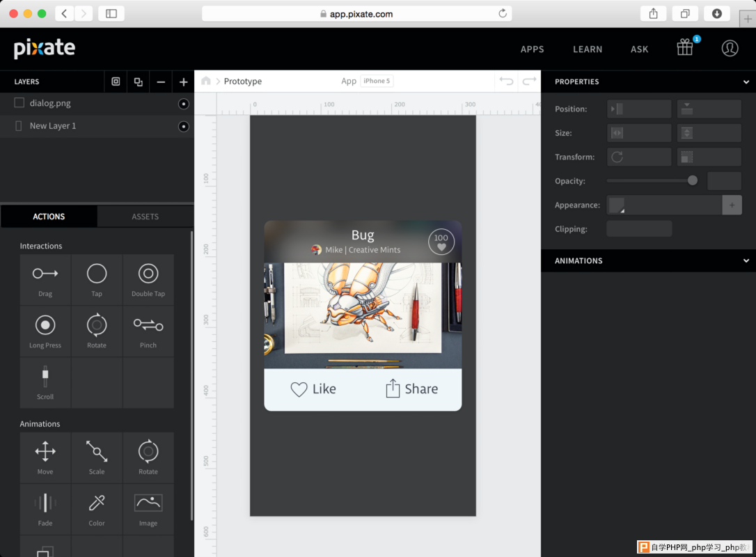Select the Long Press interaction
Viewport: 756px width, 557px height.
45,331
